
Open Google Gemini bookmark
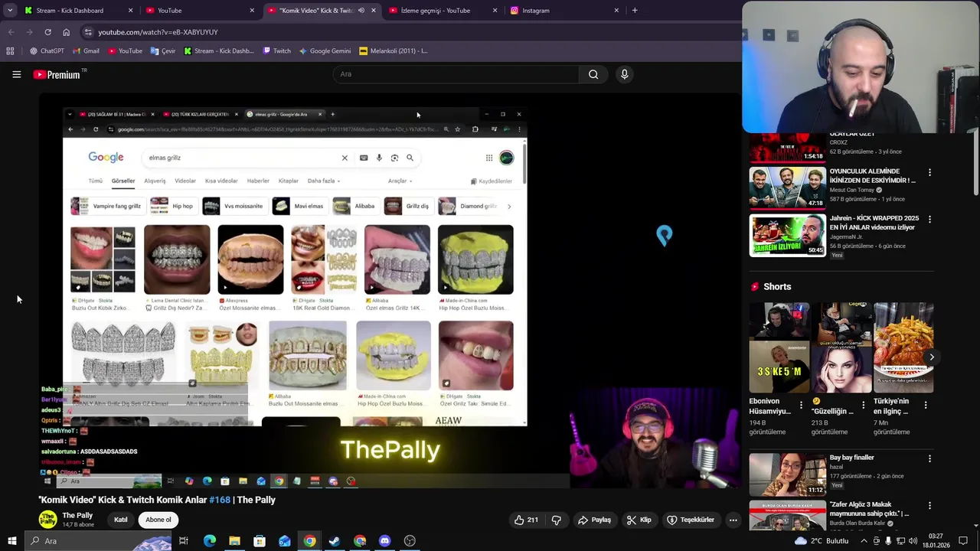click(x=325, y=51)
